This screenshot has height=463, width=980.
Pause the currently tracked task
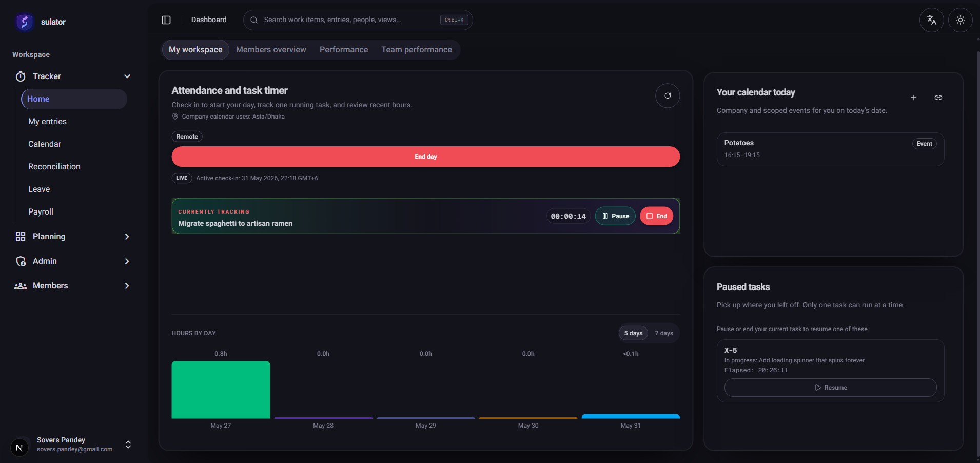click(x=615, y=216)
